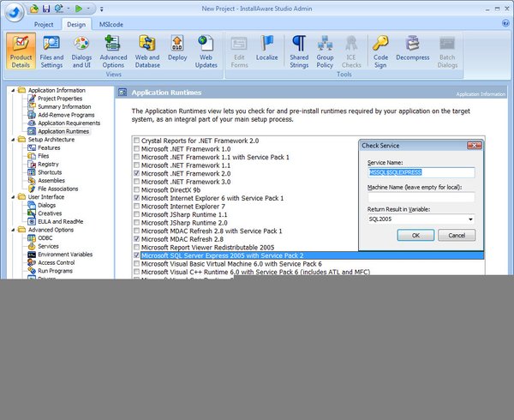Click the Edit Forms tool
This screenshot has height=420, width=514.
239,51
